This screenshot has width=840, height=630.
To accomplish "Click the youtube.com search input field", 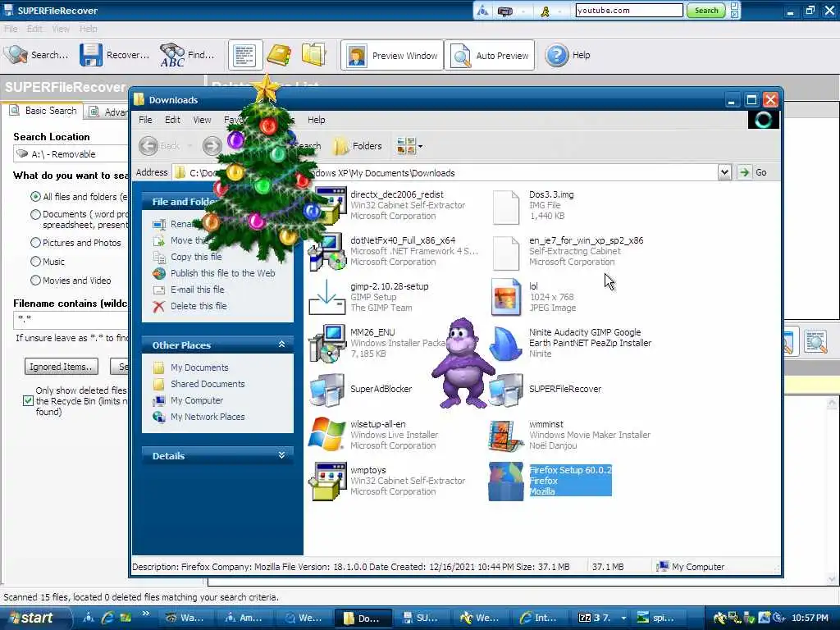I will click(629, 10).
